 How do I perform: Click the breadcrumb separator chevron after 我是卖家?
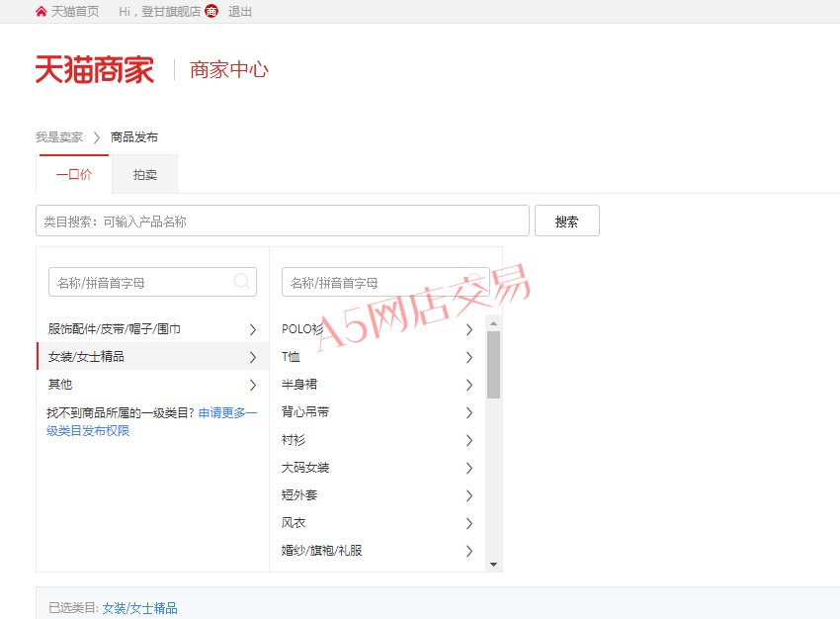tap(97, 137)
